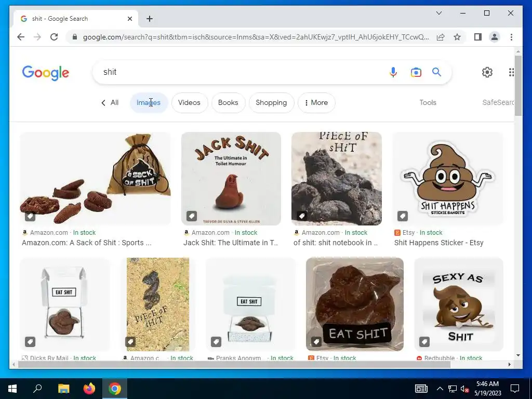Open Chrome three-dot menu
532x399 pixels.
[511, 37]
